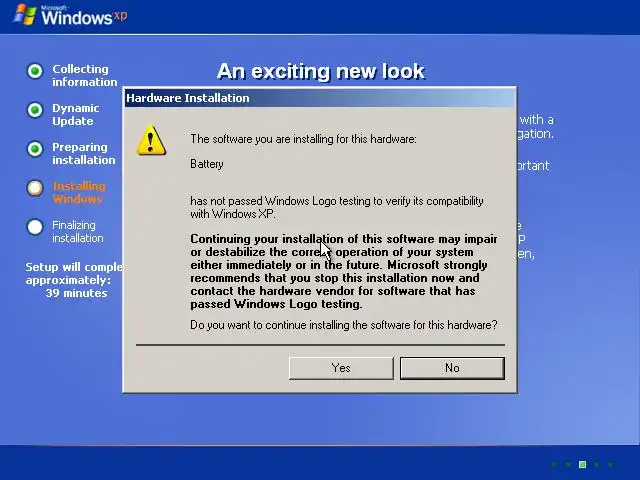Click the 'Preparing installation' step label
Viewport: 640px width, 480px height.
tap(84, 153)
